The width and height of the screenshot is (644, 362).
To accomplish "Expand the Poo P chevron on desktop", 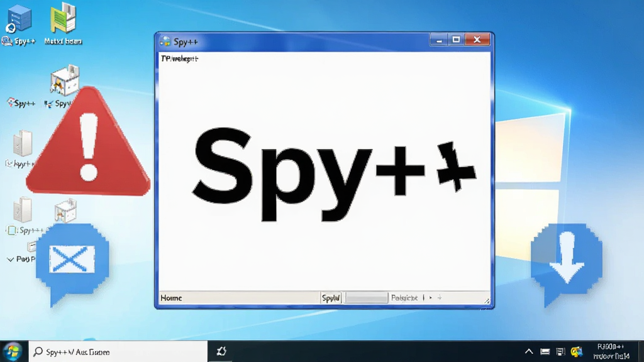I will click(x=10, y=260).
